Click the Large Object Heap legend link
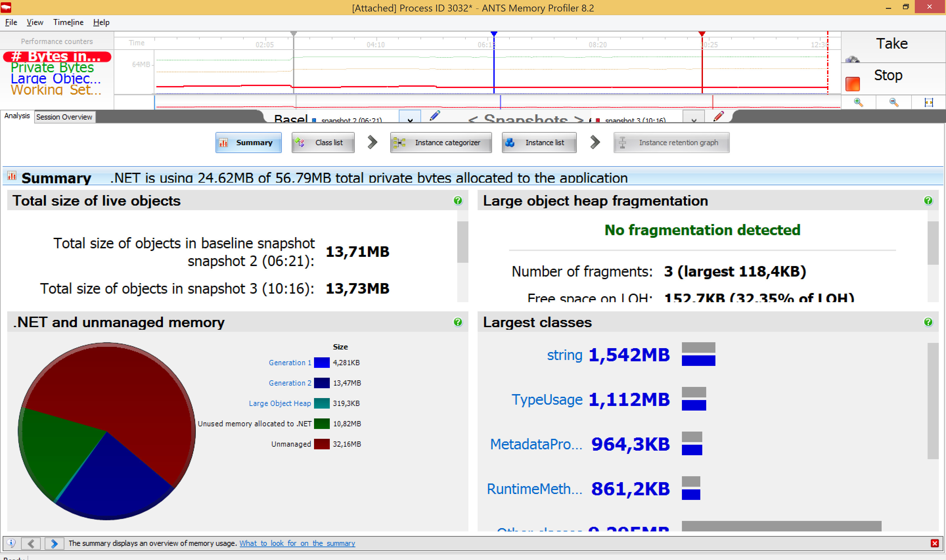 click(x=280, y=403)
